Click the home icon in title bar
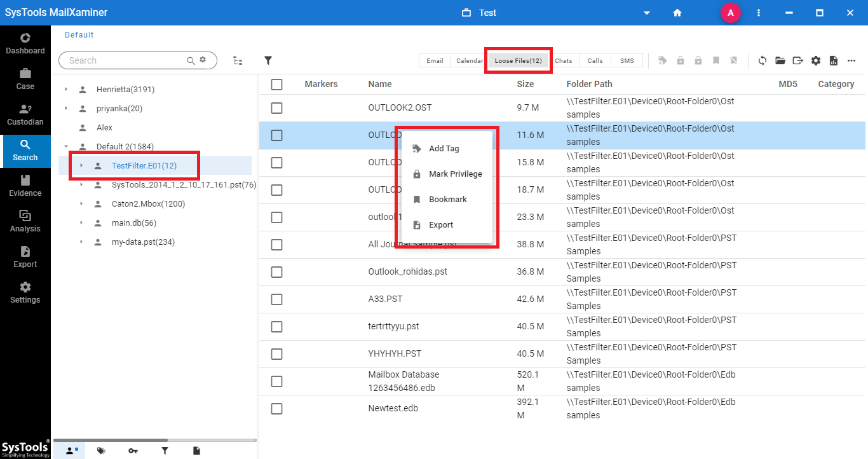868x459 pixels. point(677,13)
